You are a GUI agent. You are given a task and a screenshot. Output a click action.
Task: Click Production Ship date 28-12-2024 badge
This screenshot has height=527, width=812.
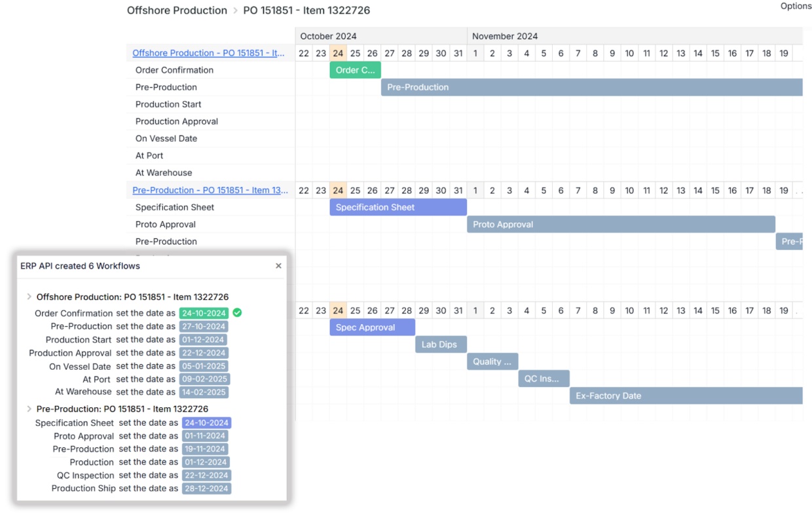tap(206, 488)
